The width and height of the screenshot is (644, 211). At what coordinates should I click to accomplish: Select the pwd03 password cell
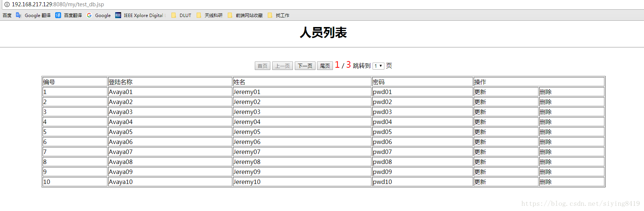point(423,112)
